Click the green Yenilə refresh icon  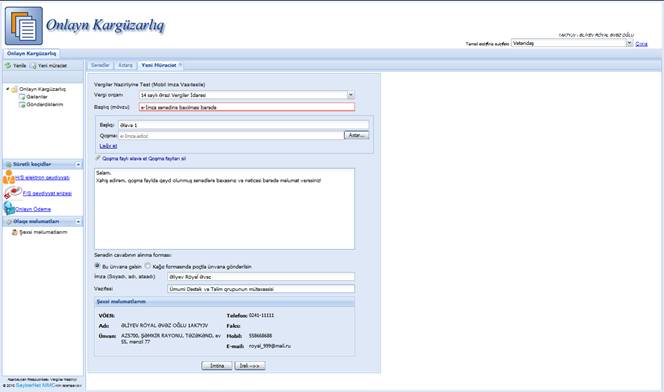8,66
